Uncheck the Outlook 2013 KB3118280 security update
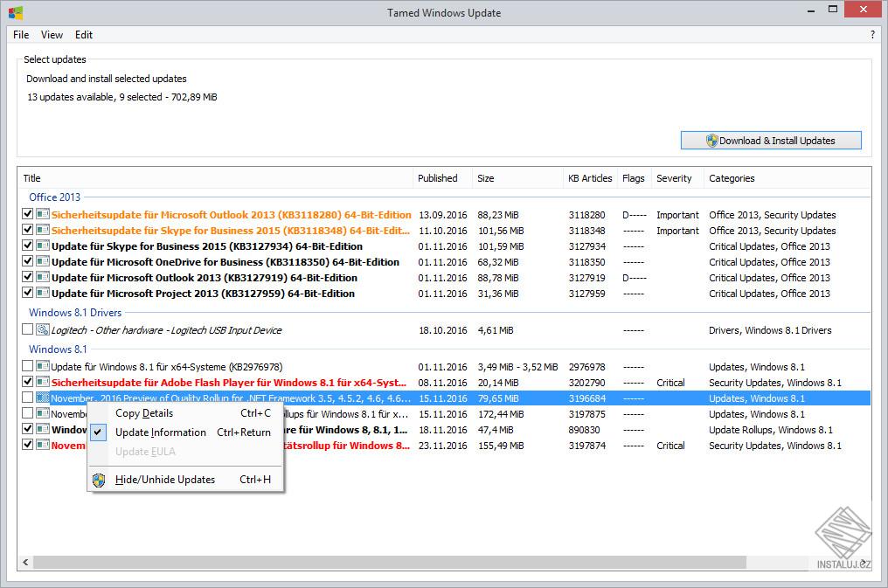The image size is (888, 588). pos(27,214)
